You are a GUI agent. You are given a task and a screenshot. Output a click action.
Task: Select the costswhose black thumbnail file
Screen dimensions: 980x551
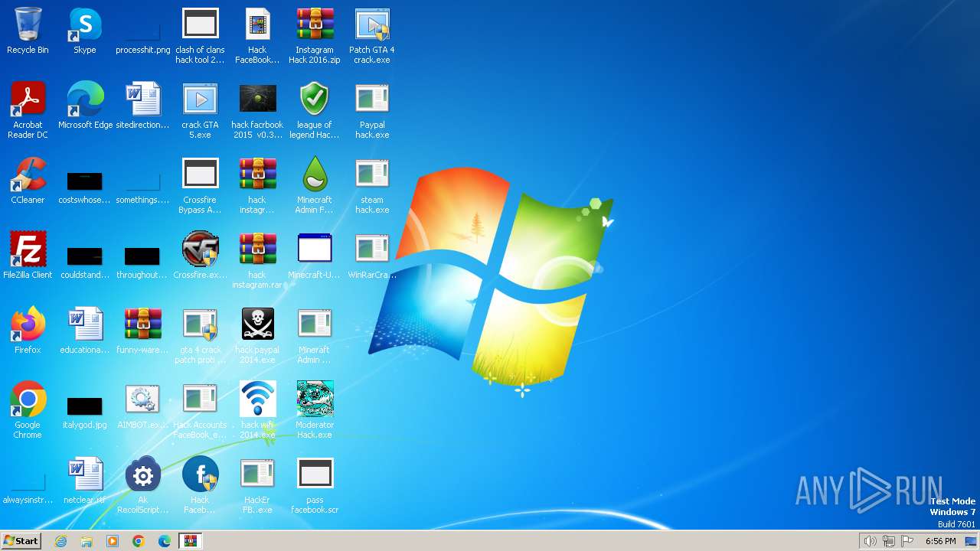[85, 181]
